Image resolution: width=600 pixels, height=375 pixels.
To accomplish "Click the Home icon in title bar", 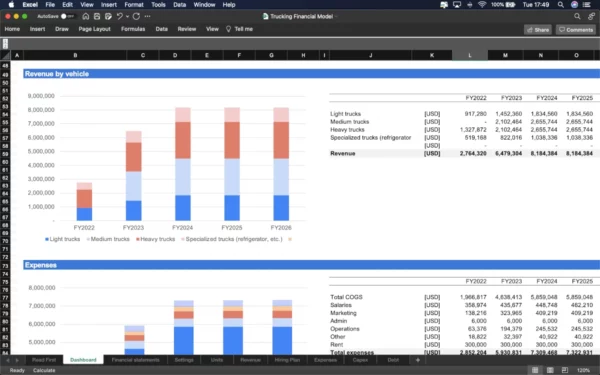I will tap(86, 16).
